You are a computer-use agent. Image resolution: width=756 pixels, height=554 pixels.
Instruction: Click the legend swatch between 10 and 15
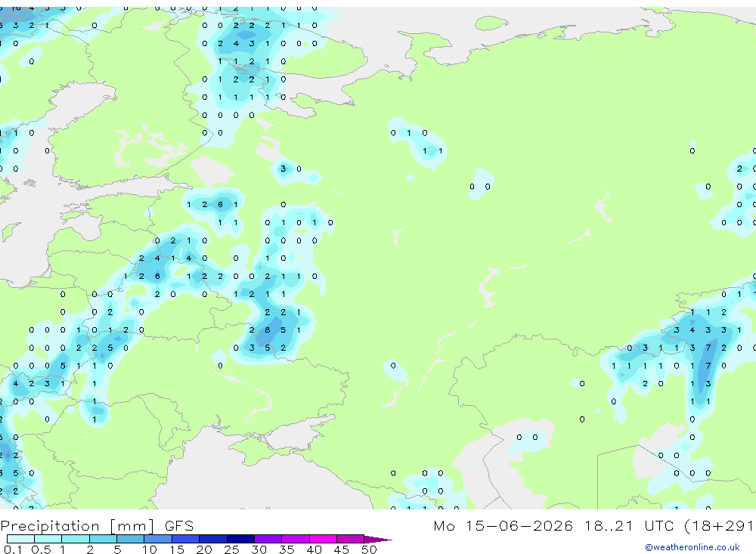[158, 539]
